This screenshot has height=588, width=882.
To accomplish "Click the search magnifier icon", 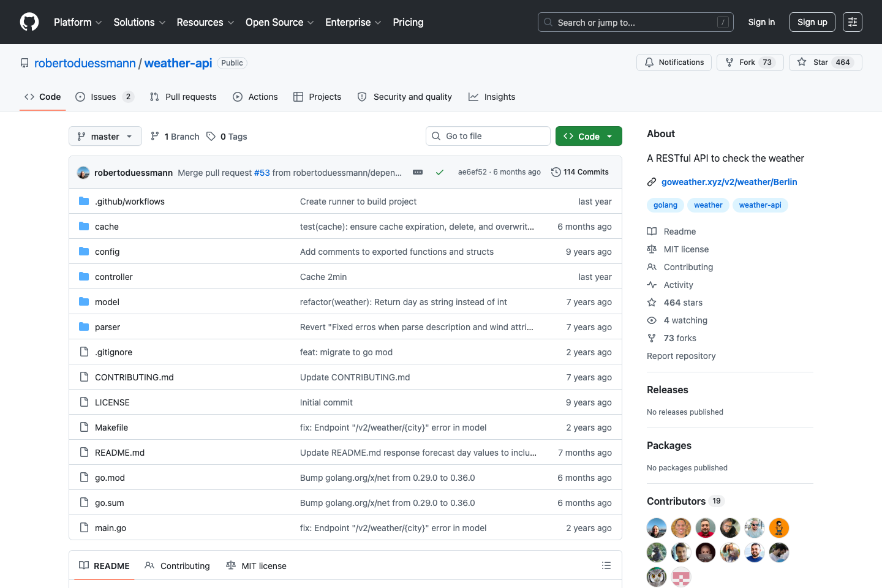I will [x=548, y=22].
